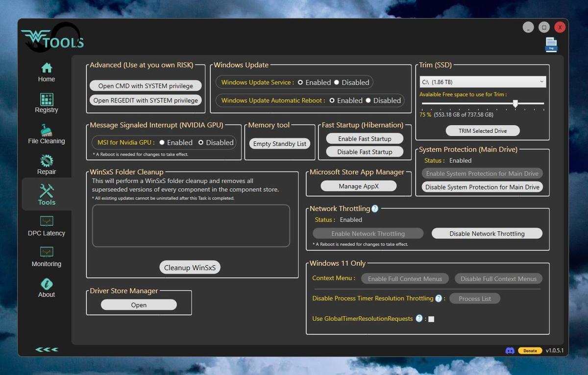Image resolution: width=588 pixels, height=375 pixels.
Task: Open the Home section icon
Action: pos(47,68)
